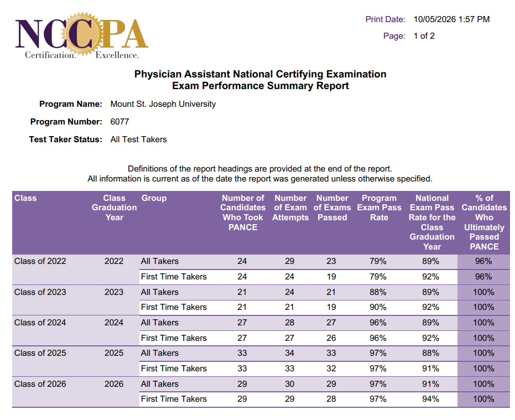Image resolution: width=515 pixels, height=420 pixels.
Task: Click the program number 6077
Action: pyautogui.click(x=119, y=122)
